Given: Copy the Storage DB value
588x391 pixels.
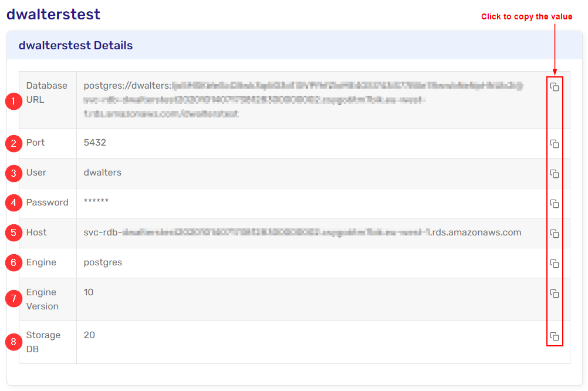Looking at the screenshot, I should click(x=555, y=336).
